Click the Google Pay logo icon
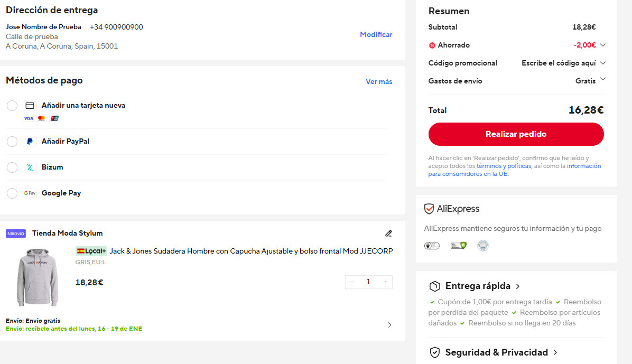This screenshot has width=632, height=364. click(x=30, y=193)
